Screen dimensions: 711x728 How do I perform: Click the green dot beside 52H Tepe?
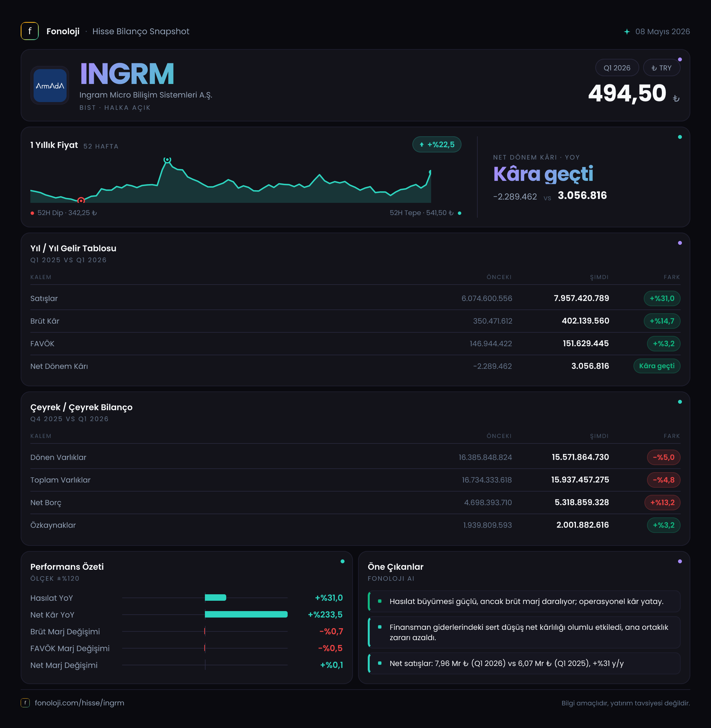[459, 213]
